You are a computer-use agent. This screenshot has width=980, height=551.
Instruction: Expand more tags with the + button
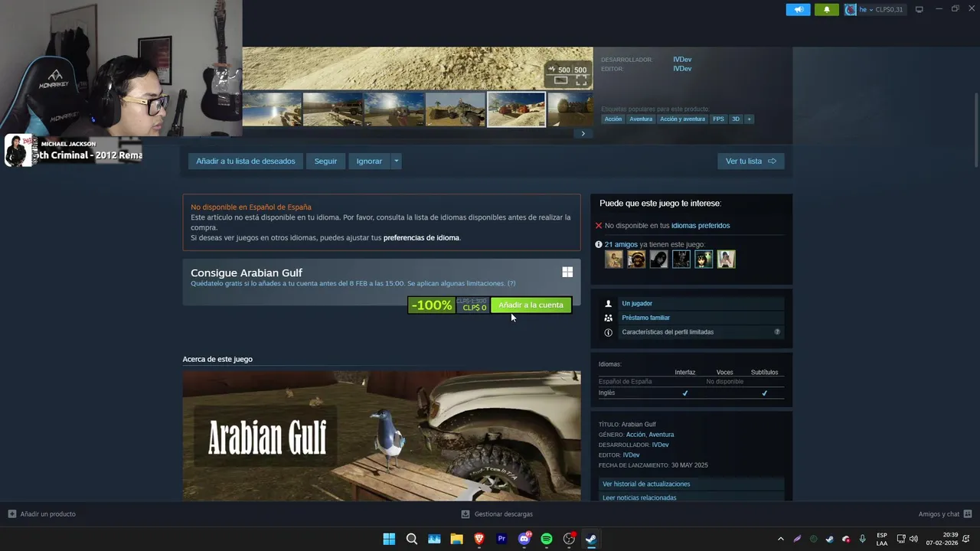point(749,119)
